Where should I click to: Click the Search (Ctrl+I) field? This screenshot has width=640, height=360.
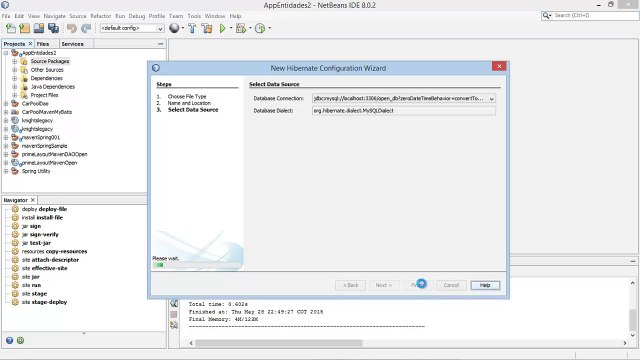[590, 16]
